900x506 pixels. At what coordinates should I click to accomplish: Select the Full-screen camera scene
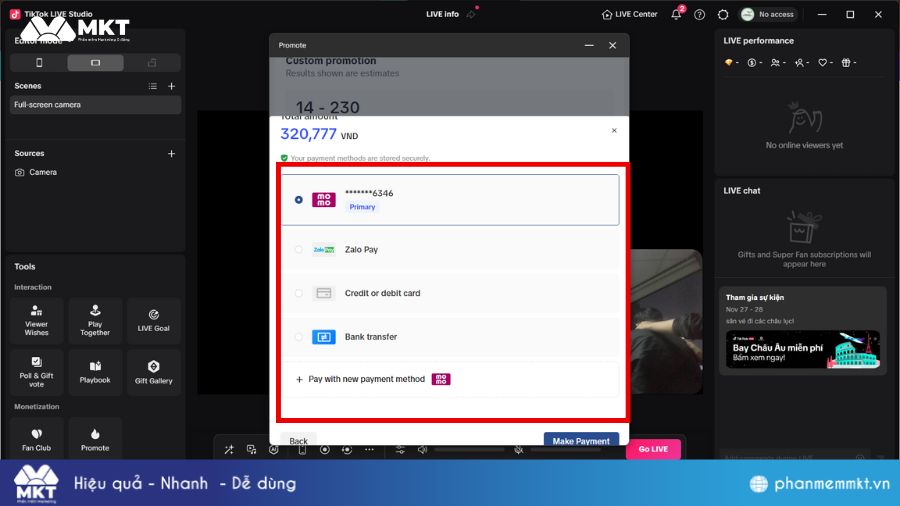point(95,105)
